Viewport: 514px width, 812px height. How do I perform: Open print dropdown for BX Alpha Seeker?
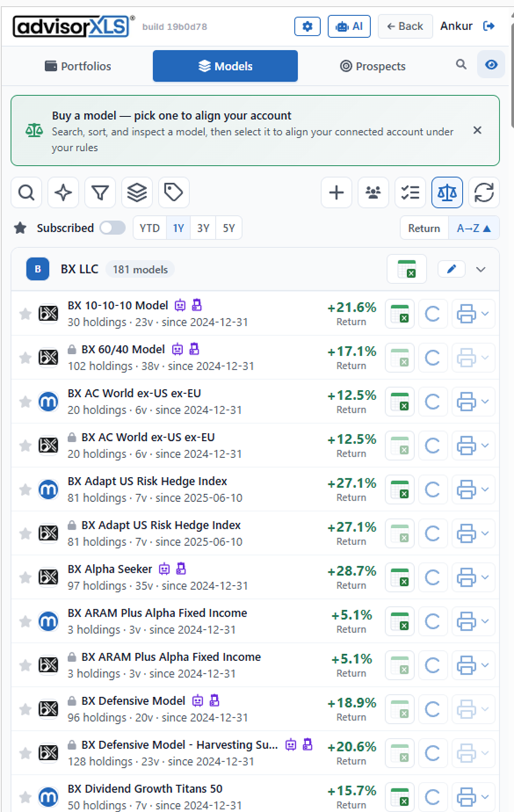tap(485, 577)
